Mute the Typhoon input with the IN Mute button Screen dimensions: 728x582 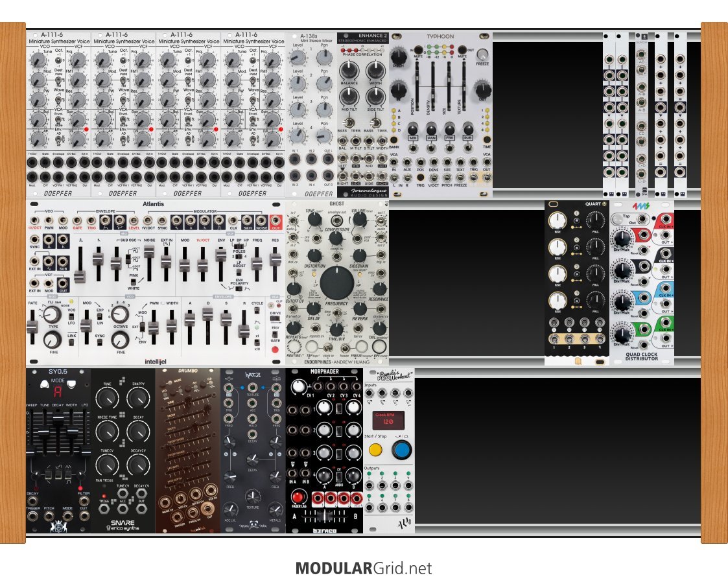[x=418, y=50]
